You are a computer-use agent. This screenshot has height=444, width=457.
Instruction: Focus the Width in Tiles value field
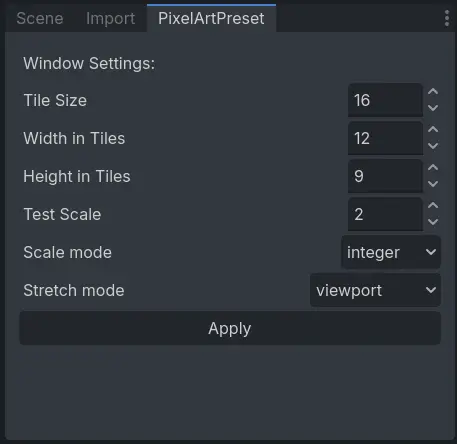pyautogui.click(x=385, y=138)
